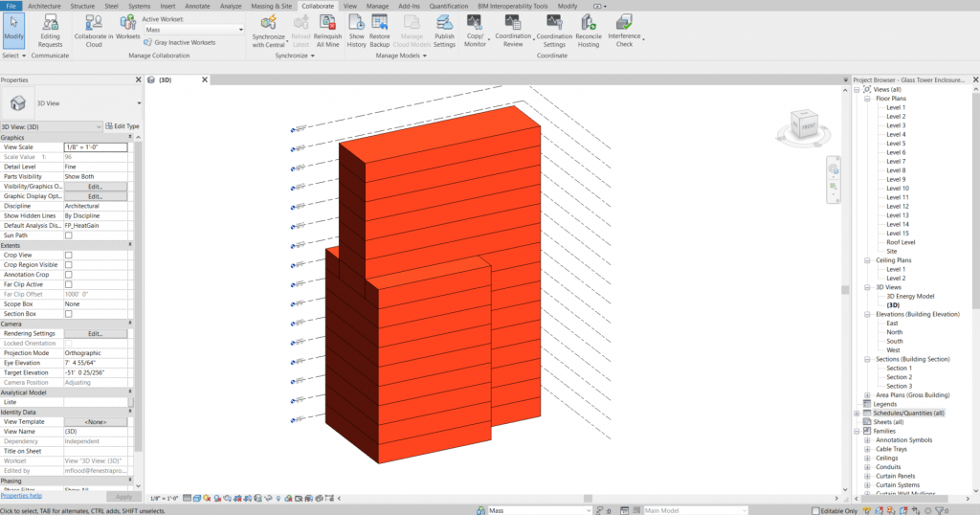The width and height of the screenshot is (980, 515).
Task: Click the design options icon in status bar
Action: [624, 510]
